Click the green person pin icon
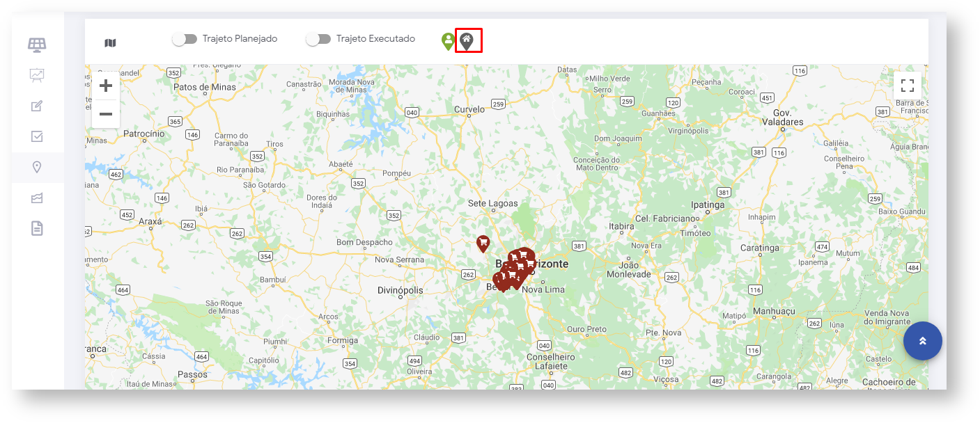 [448, 41]
